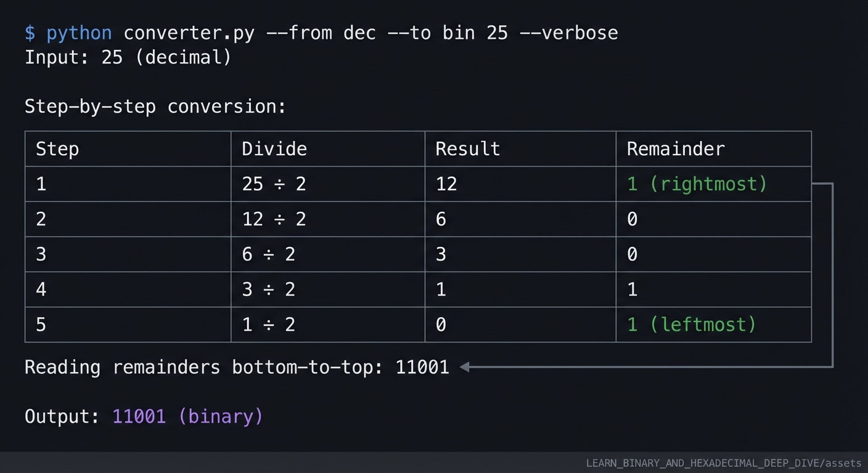The height and width of the screenshot is (473, 868).
Task: Click converter.py in the command line
Action: [189, 33]
